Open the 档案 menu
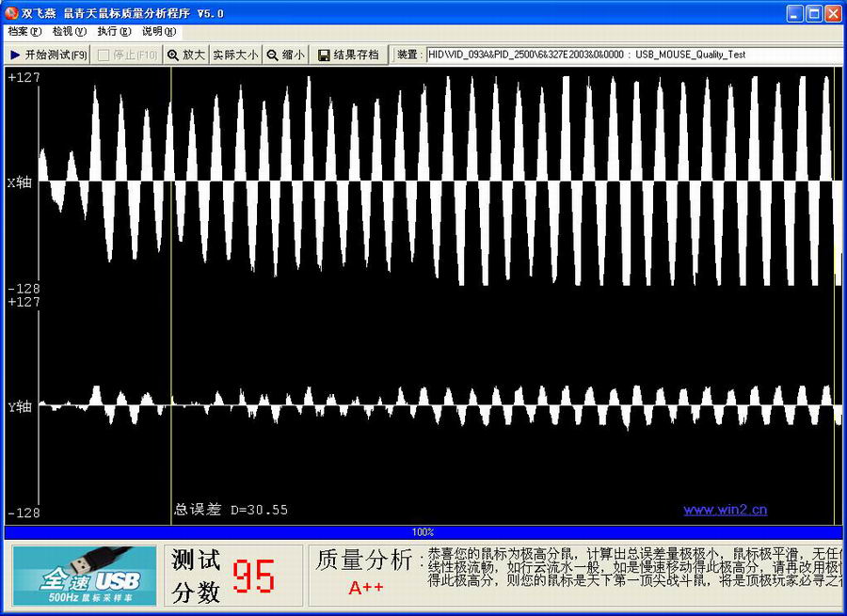Screen dimensions: 847x616 (x=24, y=31)
